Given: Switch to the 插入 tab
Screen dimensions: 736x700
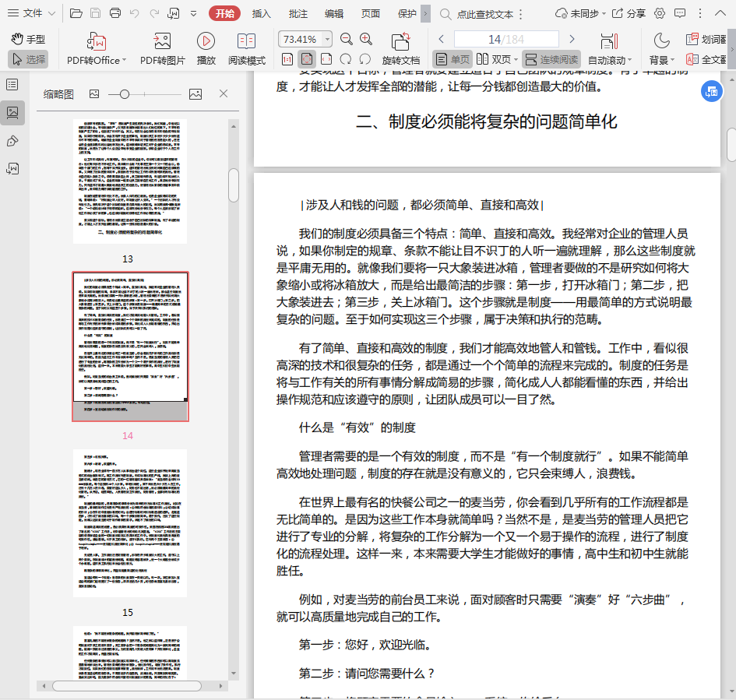Looking at the screenshot, I should click(x=262, y=13).
